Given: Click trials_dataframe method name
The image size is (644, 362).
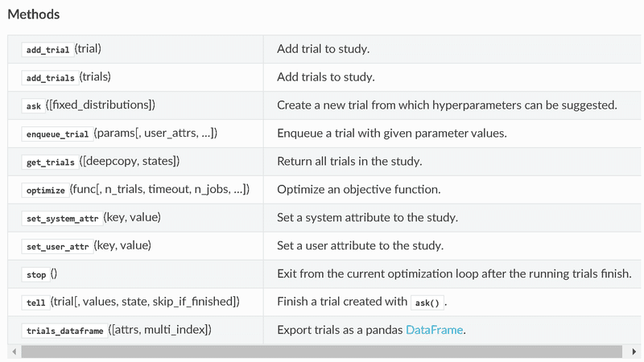Looking at the screenshot, I should point(64,331).
